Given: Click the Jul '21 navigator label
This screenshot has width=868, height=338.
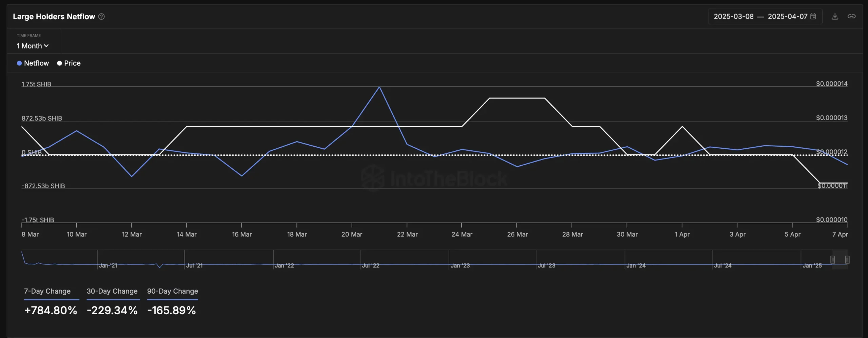Looking at the screenshot, I should 194,266.
